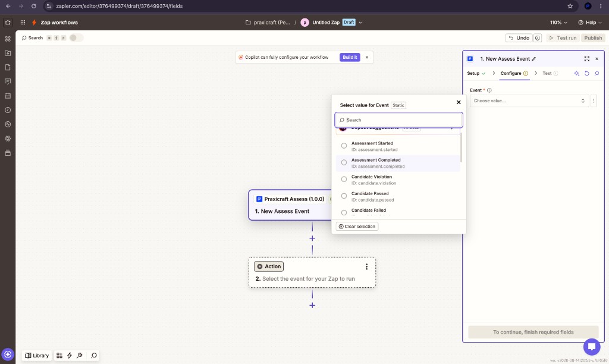The image size is (609, 364).
Task: Click Clear selection button
Action: (357, 227)
